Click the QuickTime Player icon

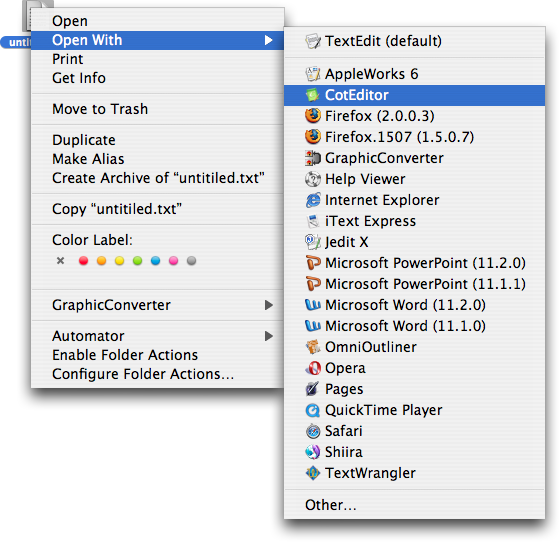(313, 410)
